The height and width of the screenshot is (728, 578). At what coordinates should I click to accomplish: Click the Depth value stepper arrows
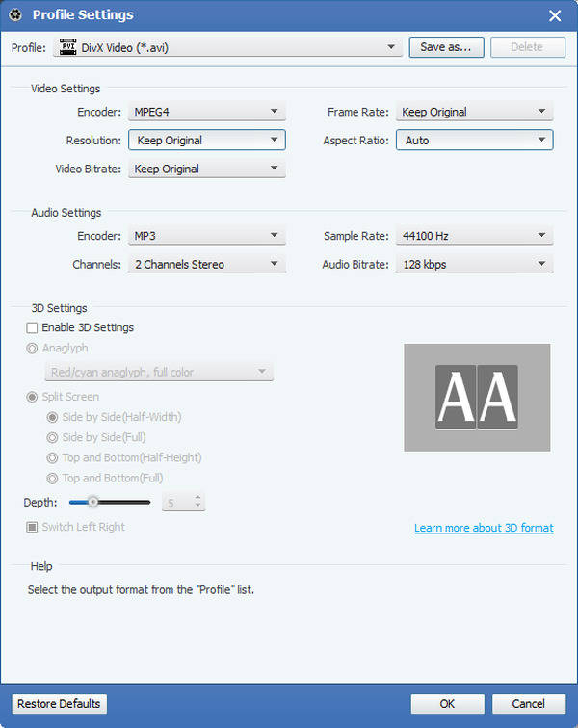click(197, 502)
